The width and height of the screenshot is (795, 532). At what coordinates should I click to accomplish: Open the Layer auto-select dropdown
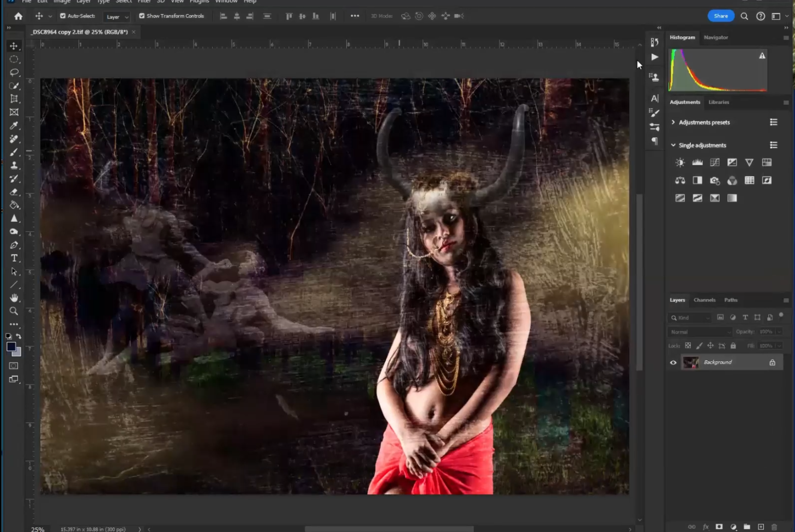117,17
